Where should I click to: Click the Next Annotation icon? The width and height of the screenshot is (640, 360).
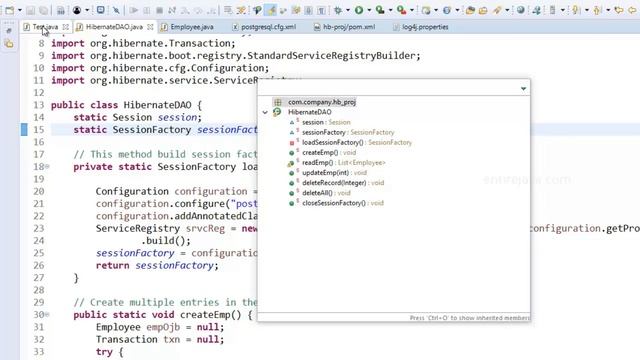click(576, 10)
